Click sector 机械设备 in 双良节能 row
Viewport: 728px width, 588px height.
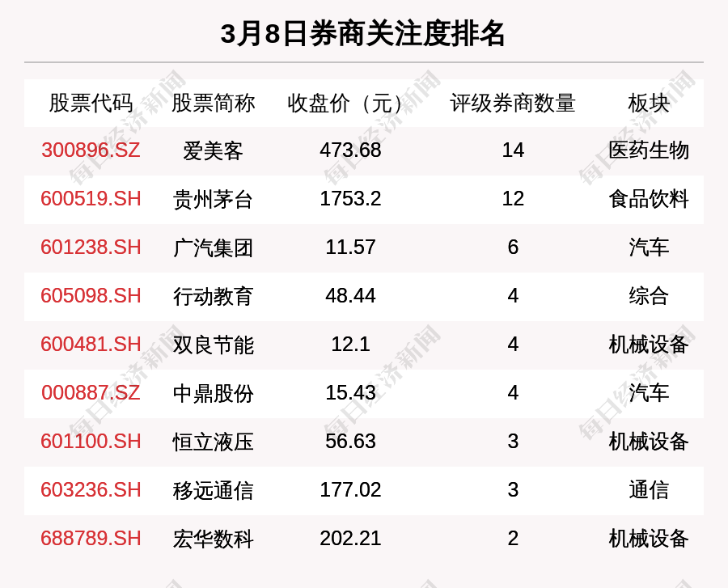pos(649,345)
